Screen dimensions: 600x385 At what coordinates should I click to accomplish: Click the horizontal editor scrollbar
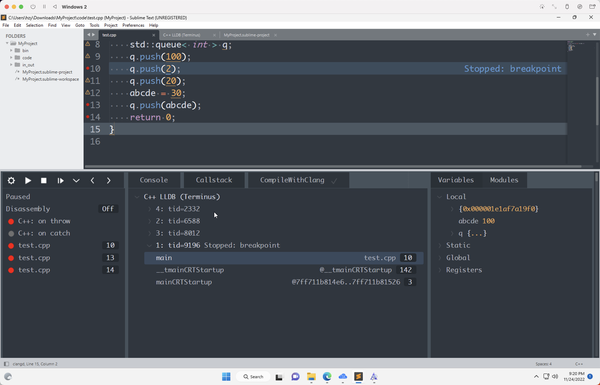pos(333,166)
